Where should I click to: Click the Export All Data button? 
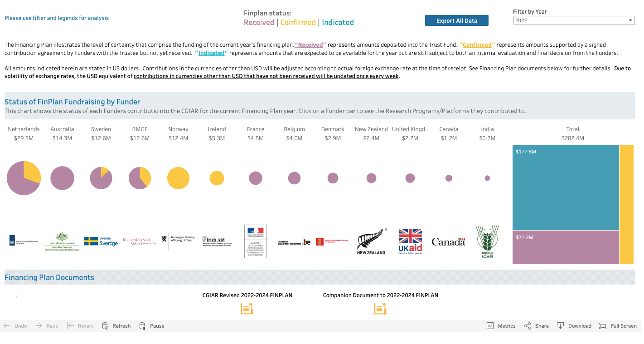point(456,20)
